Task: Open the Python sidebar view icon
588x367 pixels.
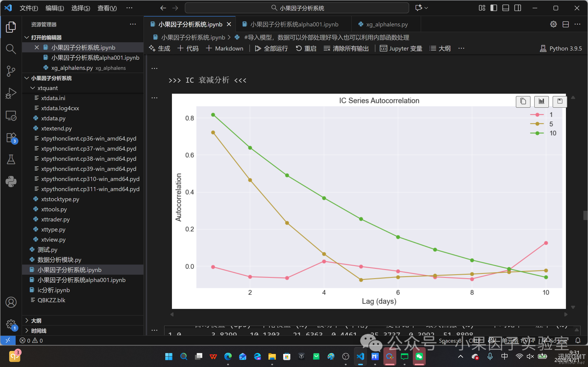Action: click(11, 181)
